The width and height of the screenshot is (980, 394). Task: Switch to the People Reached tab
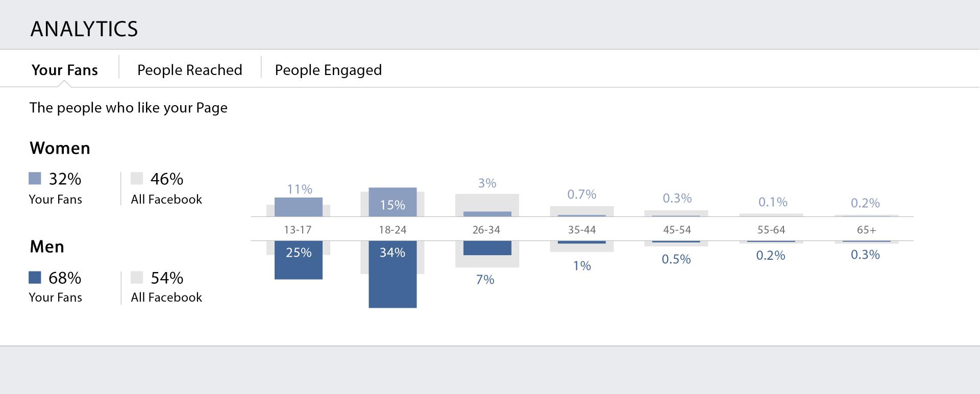click(189, 70)
